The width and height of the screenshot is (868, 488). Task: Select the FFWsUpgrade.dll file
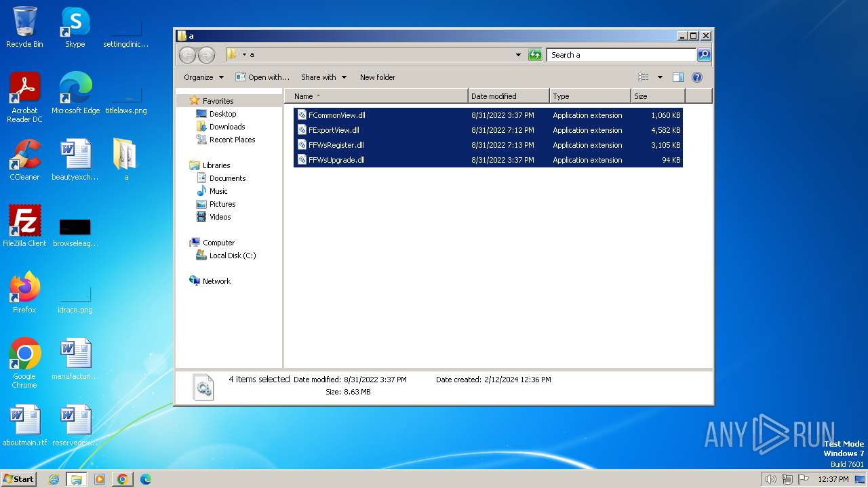488,160
